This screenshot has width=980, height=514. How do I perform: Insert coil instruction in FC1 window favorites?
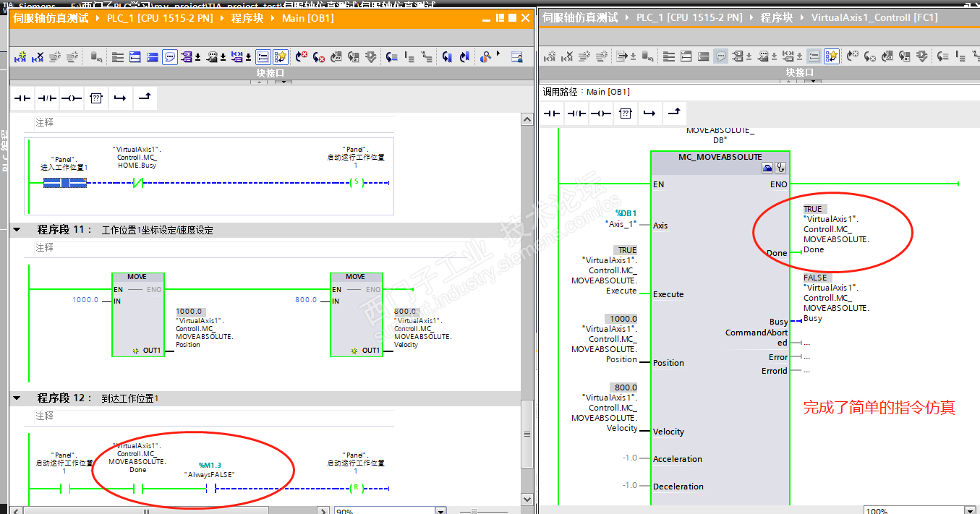point(602,113)
